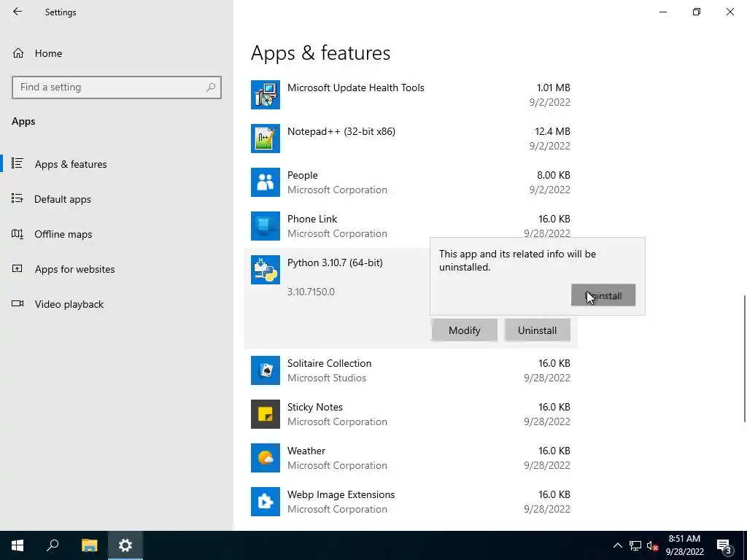Click the 8.00 KB size for People
747x560 pixels.
click(554, 175)
